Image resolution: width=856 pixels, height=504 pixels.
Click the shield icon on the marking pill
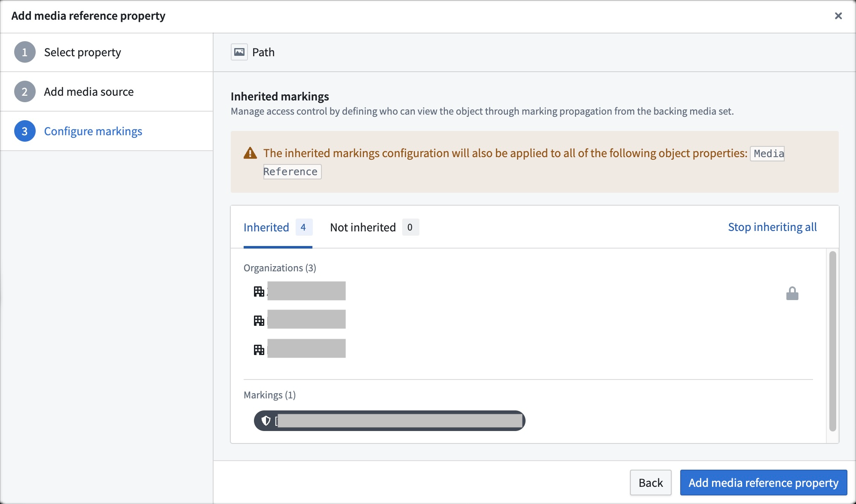click(266, 421)
